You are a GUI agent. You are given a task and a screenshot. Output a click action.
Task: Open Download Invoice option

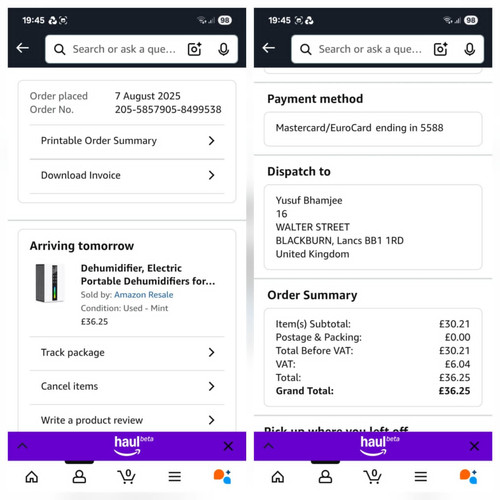tap(127, 175)
